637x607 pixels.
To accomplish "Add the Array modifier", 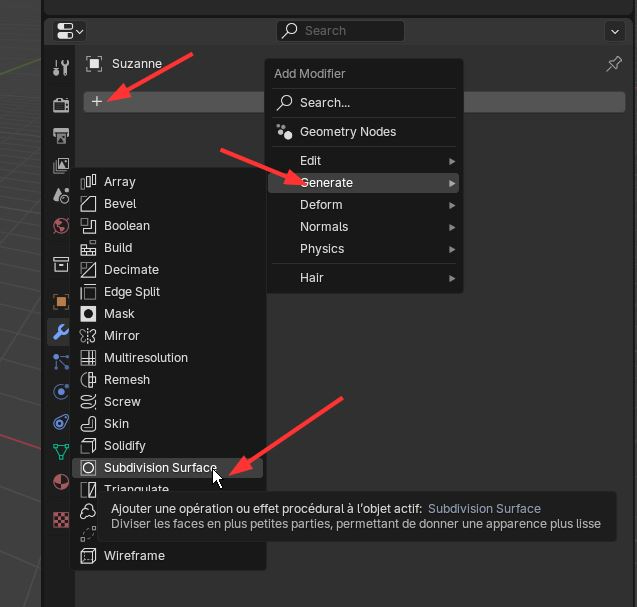I will pos(167,182).
